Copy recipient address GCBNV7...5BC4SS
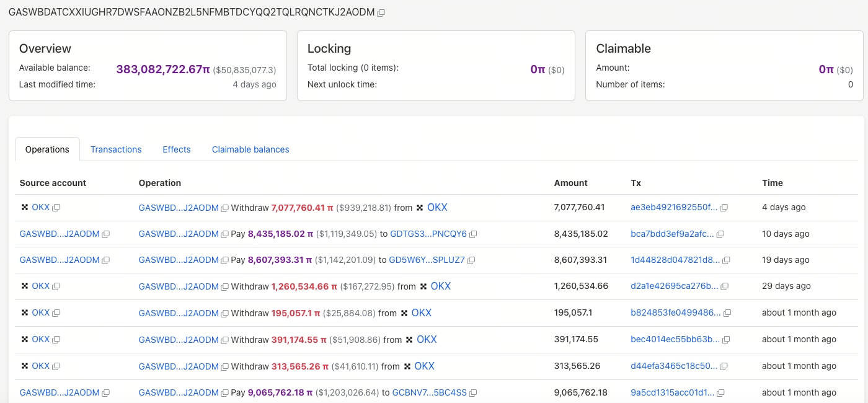Viewport: 868px width, 403px height. click(x=473, y=393)
